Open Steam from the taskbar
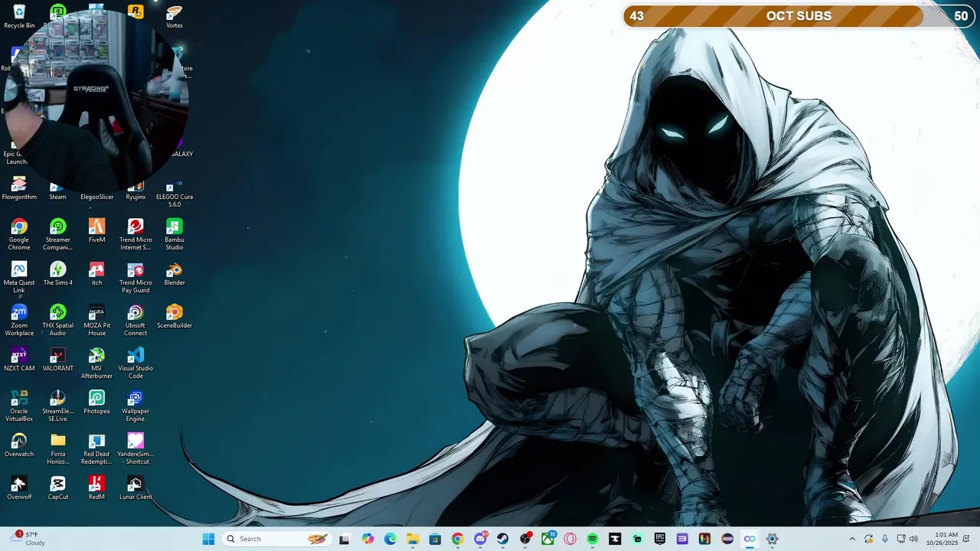Image resolution: width=980 pixels, height=551 pixels. click(x=502, y=539)
